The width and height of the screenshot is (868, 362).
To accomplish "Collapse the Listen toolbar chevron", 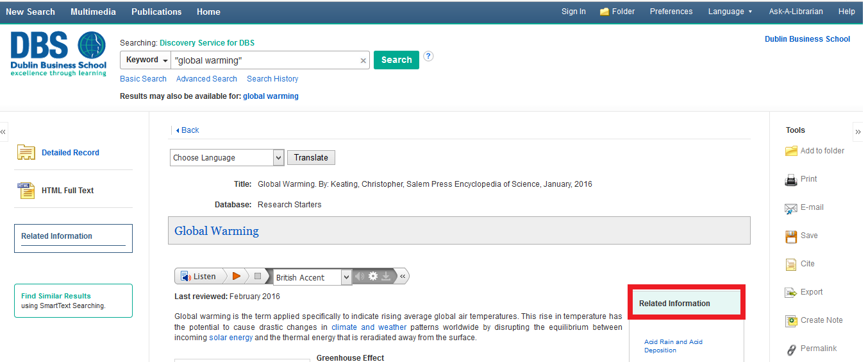I will (403, 276).
